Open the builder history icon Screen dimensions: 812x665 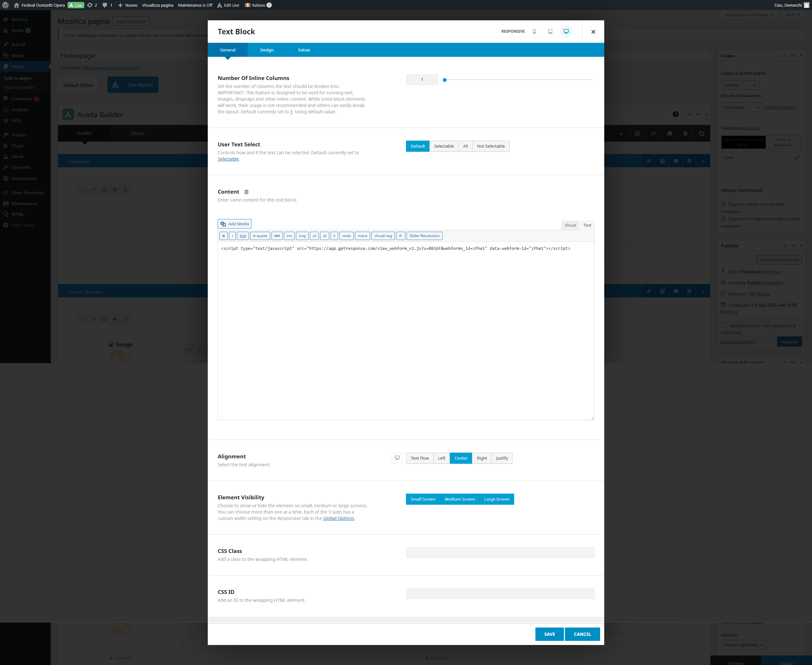click(x=701, y=133)
